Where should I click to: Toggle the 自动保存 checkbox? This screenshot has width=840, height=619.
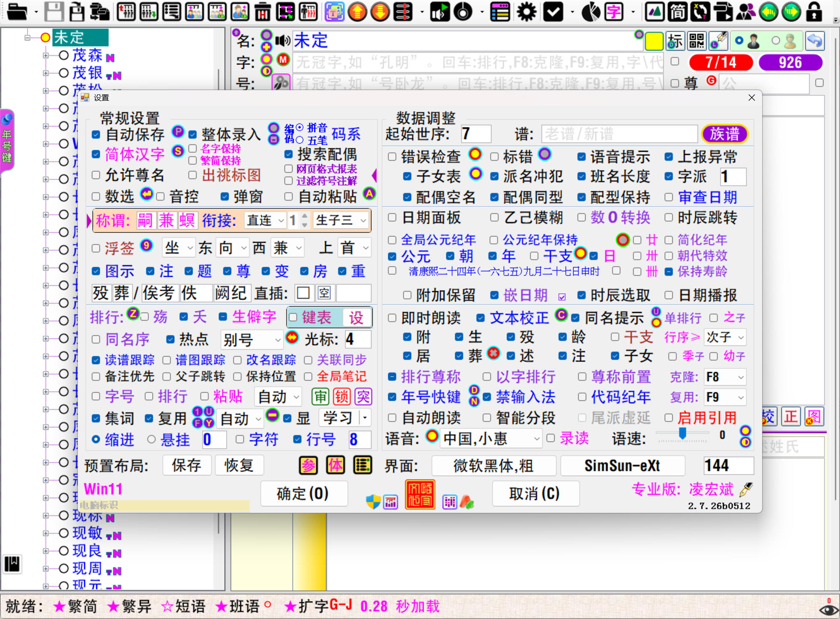96,135
